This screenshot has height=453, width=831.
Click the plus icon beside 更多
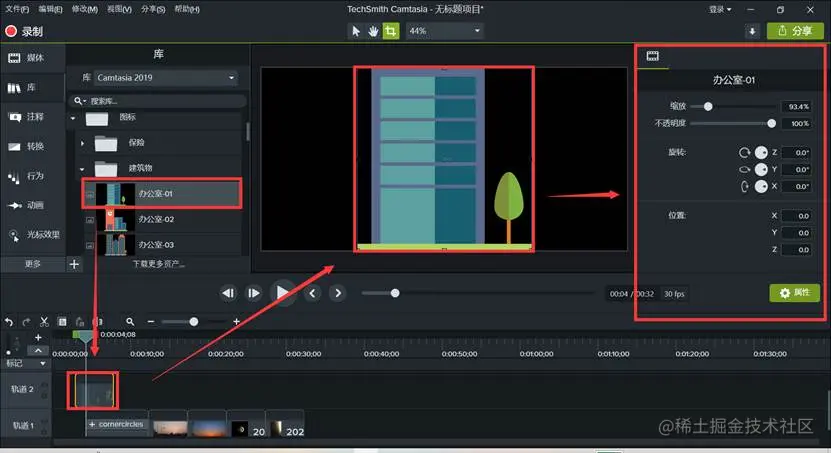(74, 263)
